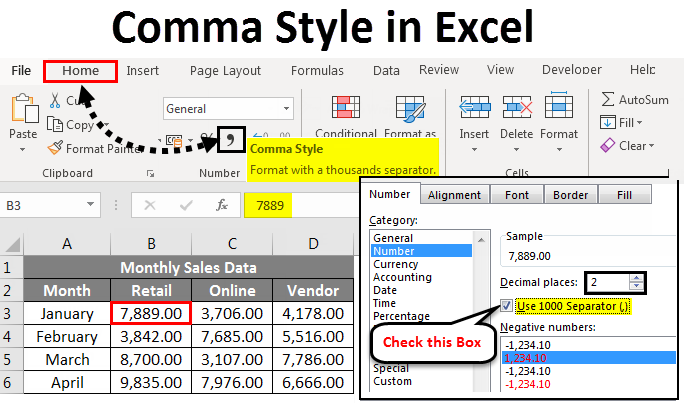
Task: Click the Select All corner triangle
Action: (13, 244)
